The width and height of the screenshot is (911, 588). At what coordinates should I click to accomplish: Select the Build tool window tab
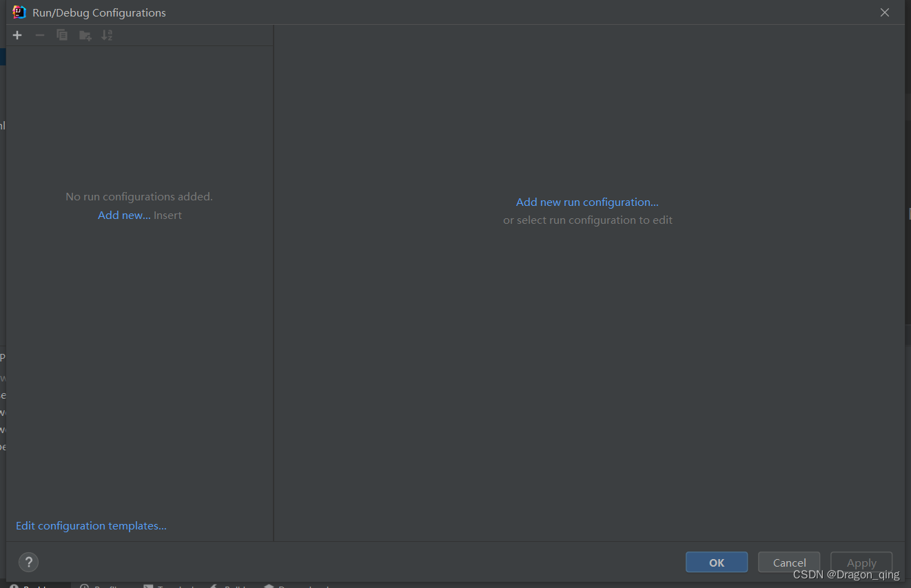click(231, 586)
